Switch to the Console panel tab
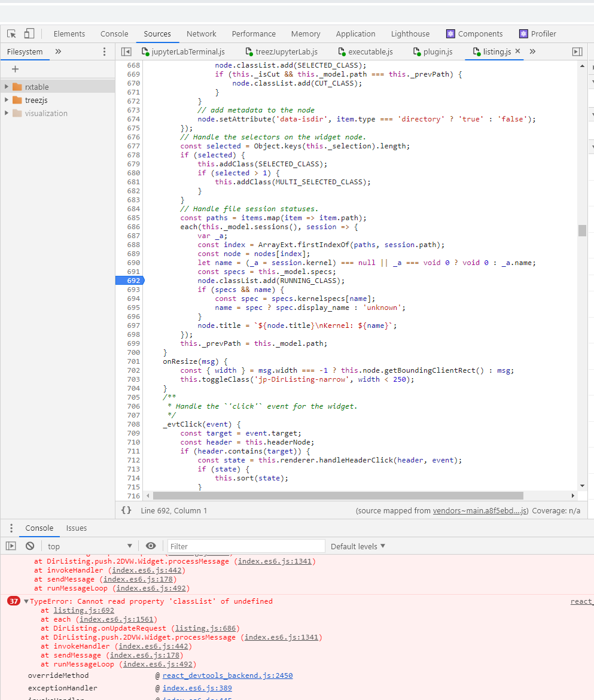 (x=114, y=34)
